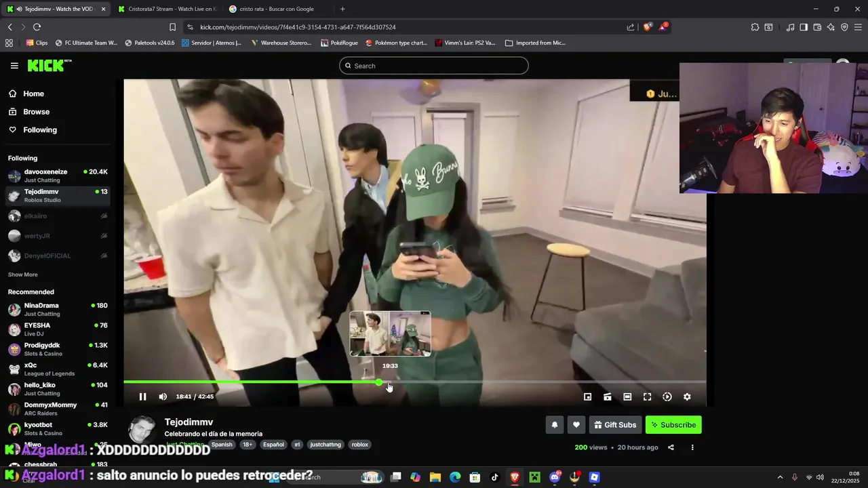The image size is (868, 488).
Task: Click the 19:33 preview thumbnail
Action: [x=390, y=333]
